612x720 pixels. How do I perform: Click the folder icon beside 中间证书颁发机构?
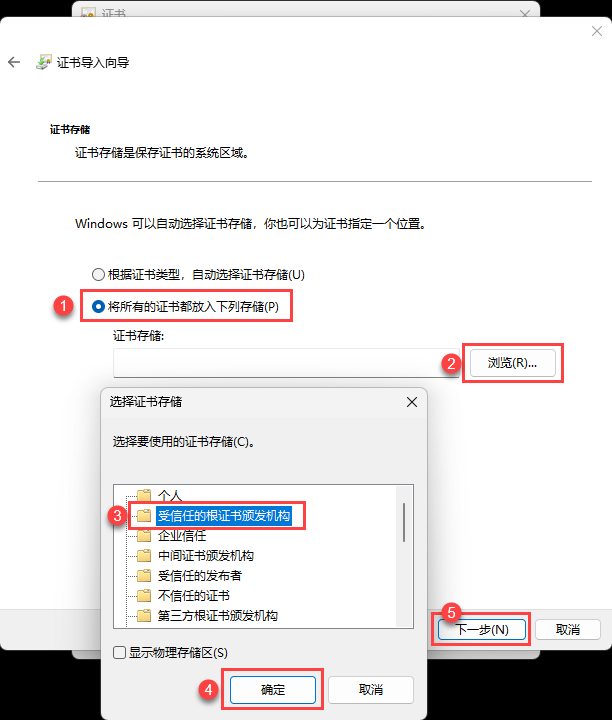[144, 556]
